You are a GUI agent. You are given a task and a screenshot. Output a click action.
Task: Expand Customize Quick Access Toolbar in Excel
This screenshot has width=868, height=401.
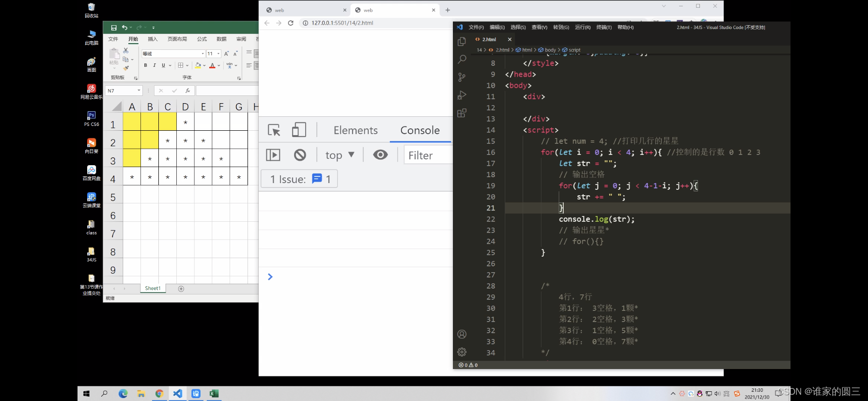[x=154, y=28]
